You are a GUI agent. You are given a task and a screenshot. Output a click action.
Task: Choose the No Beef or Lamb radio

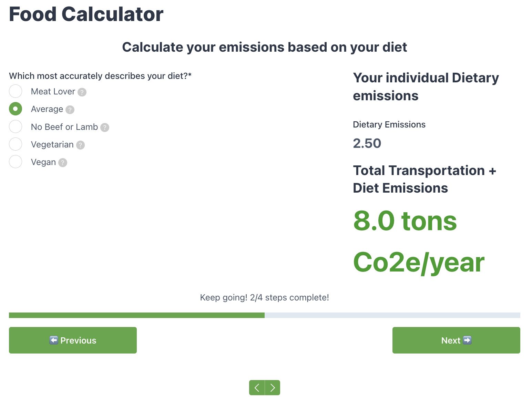(x=16, y=126)
